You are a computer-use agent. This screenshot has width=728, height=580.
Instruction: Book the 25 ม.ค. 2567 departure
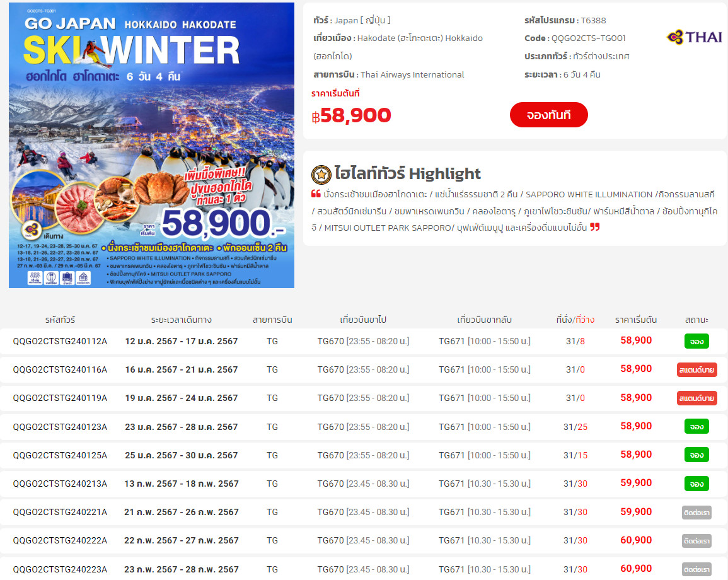point(696,455)
